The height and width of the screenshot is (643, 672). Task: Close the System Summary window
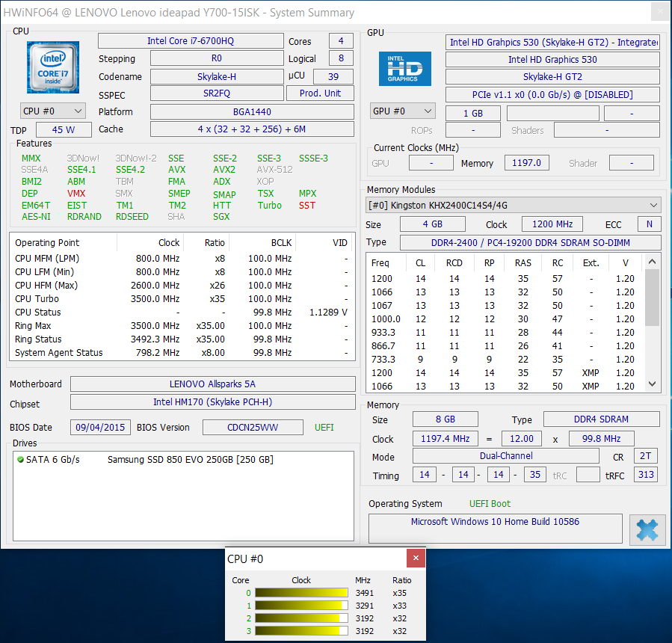point(660,11)
